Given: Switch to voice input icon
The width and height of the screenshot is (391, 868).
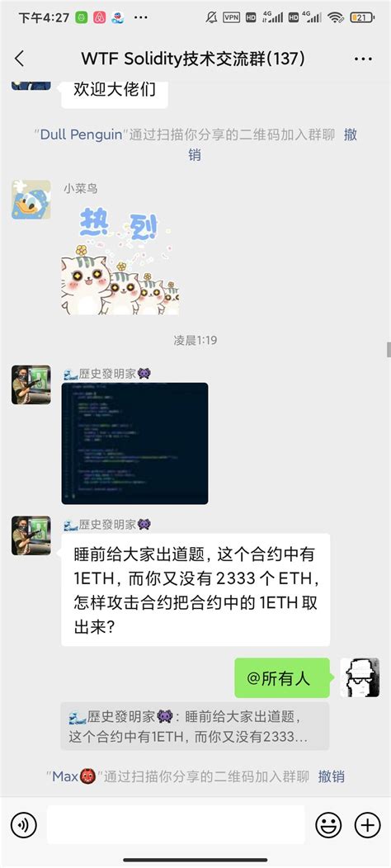Looking at the screenshot, I should tap(24, 825).
